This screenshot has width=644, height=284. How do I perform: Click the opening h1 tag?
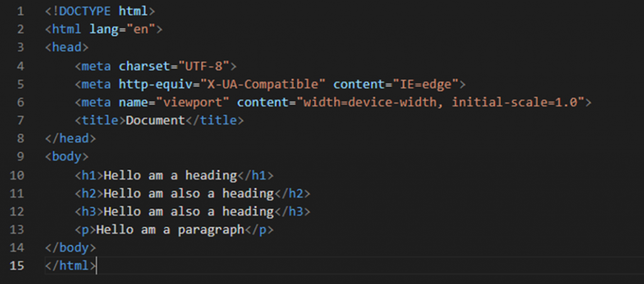pos(89,175)
